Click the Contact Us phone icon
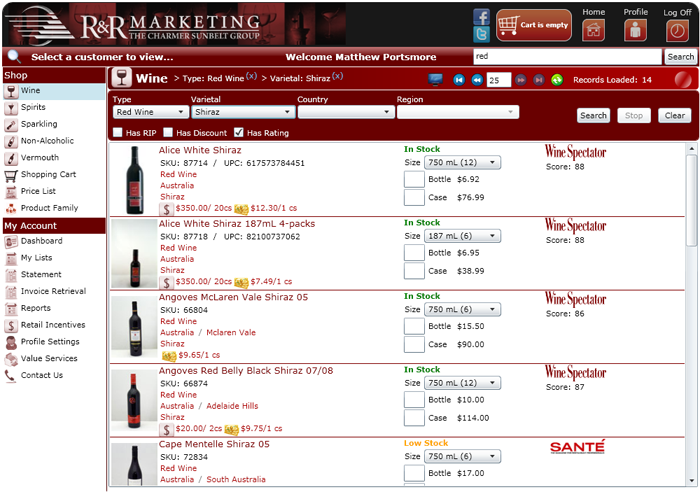Viewport: 700px width, 492px height. [x=11, y=376]
